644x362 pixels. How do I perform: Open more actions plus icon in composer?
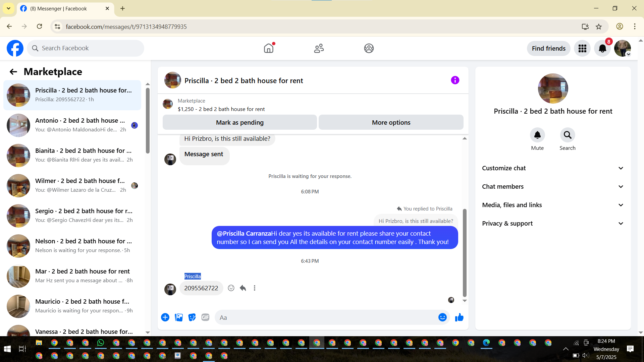(165, 317)
